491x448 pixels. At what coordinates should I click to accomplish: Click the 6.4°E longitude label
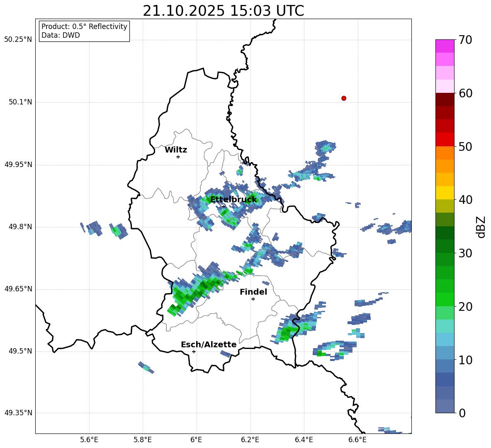304,440
